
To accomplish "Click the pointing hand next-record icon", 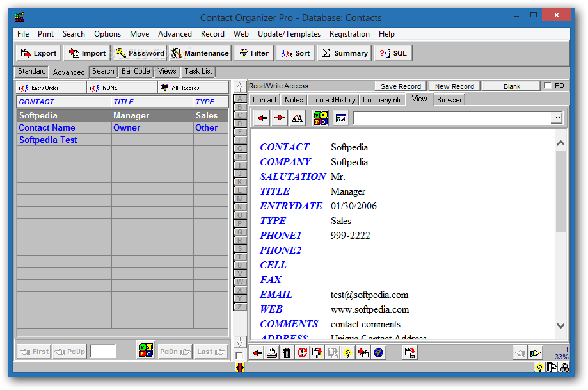I will 536,353.
